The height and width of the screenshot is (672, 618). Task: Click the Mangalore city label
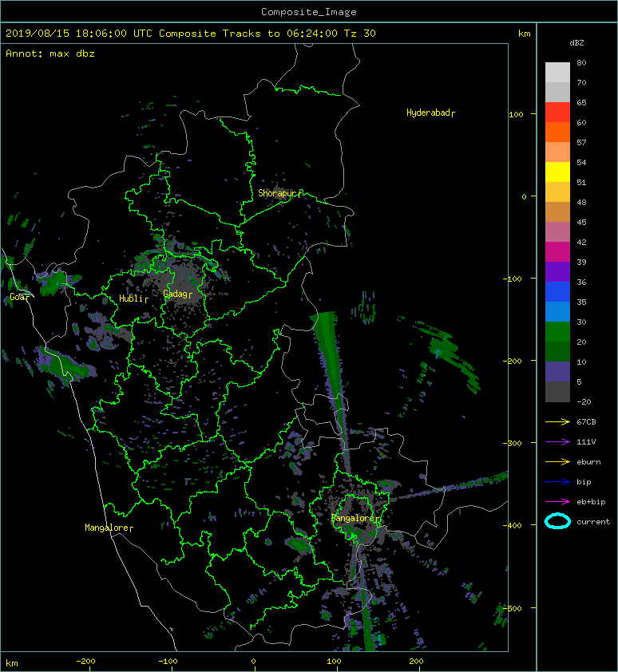[x=107, y=528]
